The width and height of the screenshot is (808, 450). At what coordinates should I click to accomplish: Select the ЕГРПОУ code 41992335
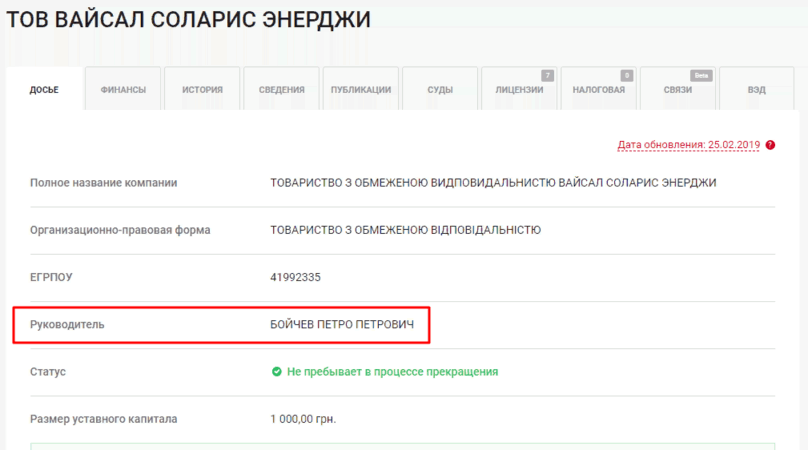(x=295, y=277)
